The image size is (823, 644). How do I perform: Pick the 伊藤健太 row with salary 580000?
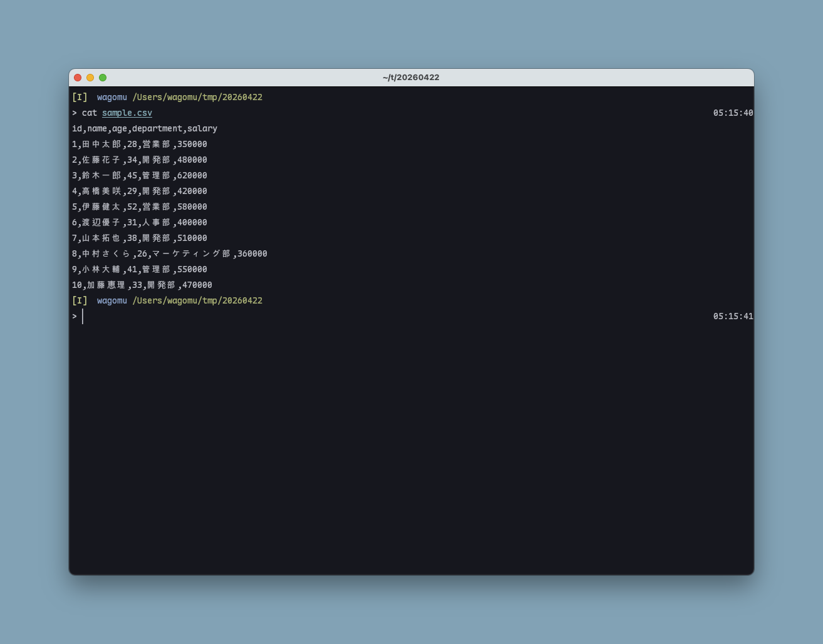tap(139, 207)
